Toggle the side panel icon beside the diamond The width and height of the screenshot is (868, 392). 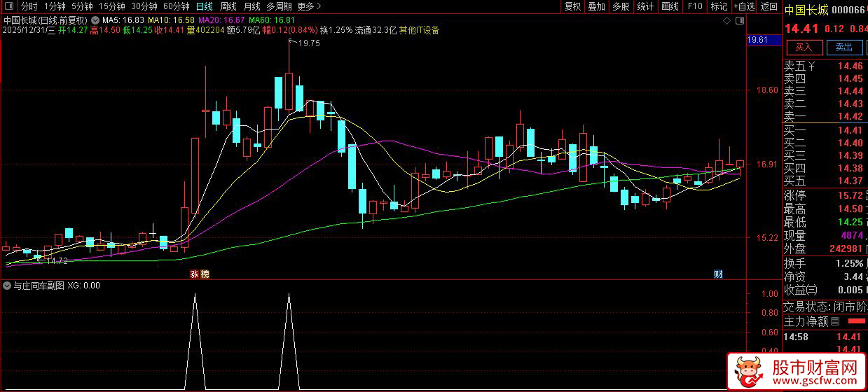tap(739, 20)
